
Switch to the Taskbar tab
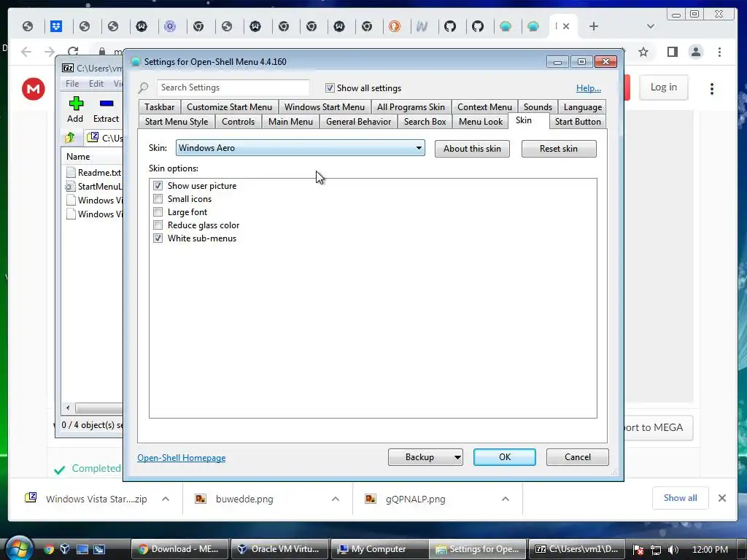click(x=160, y=107)
